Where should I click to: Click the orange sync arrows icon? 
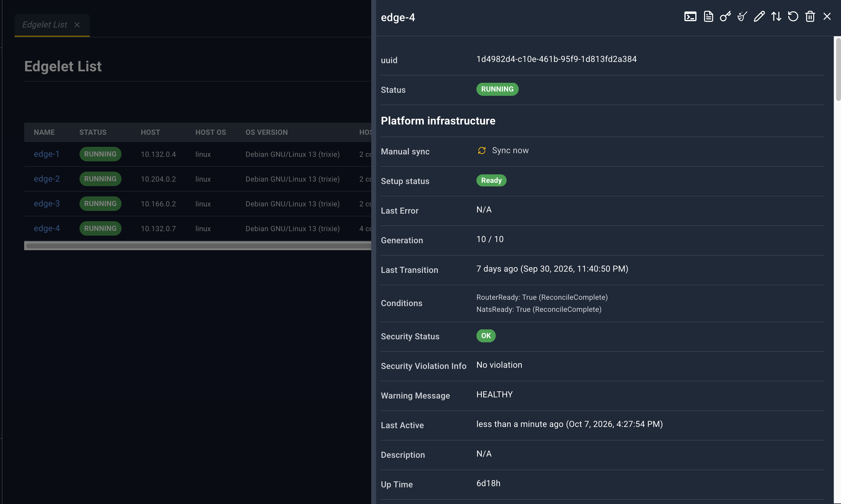(x=482, y=150)
